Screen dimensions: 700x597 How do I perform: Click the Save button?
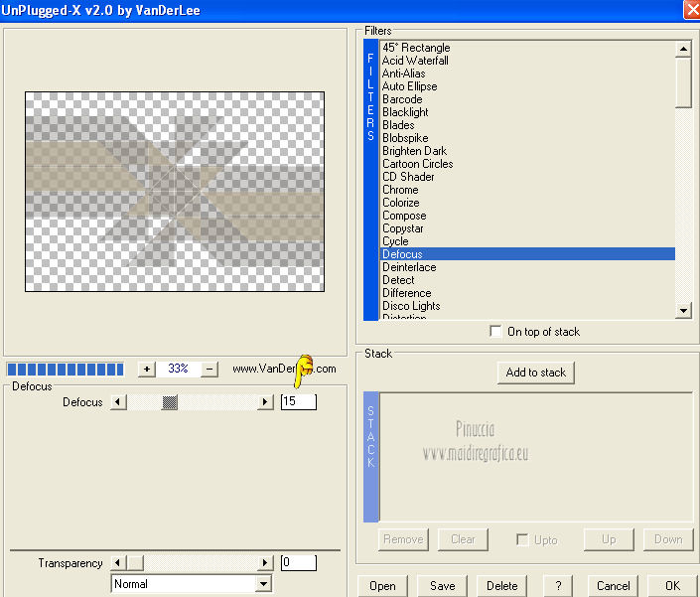(443, 586)
